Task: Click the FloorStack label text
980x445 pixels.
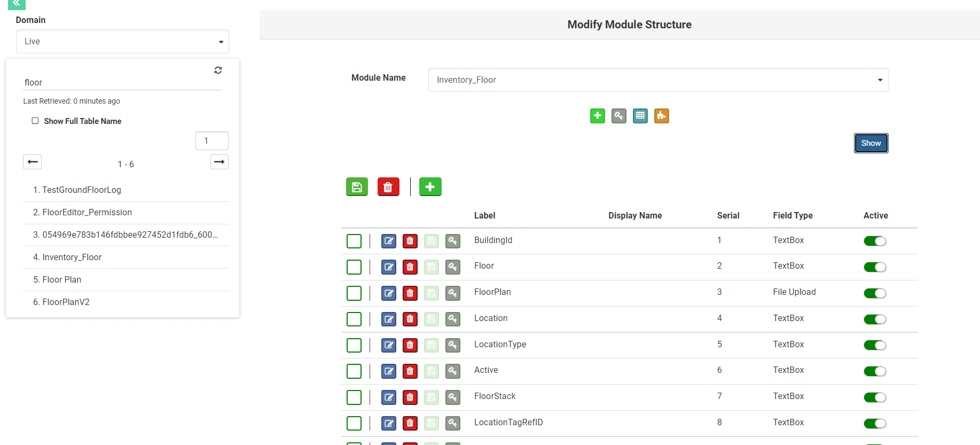Action: click(x=495, y=396)
